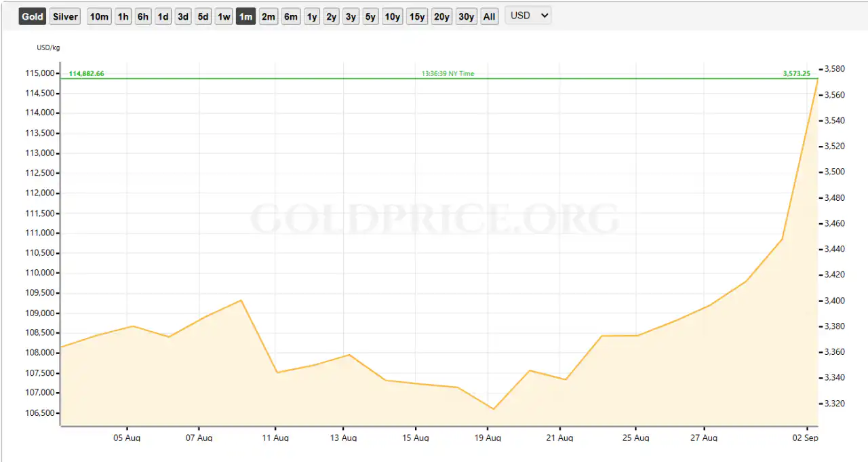Show the 5 day price history
The width and height of the screenshot is (868, 462).
(203, 16)
